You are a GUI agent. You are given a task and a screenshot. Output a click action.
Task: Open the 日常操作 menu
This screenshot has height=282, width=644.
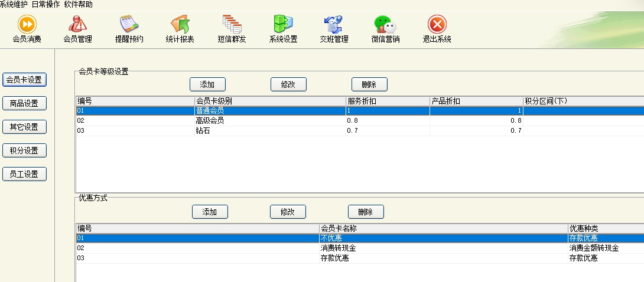(x=45, y=4)
